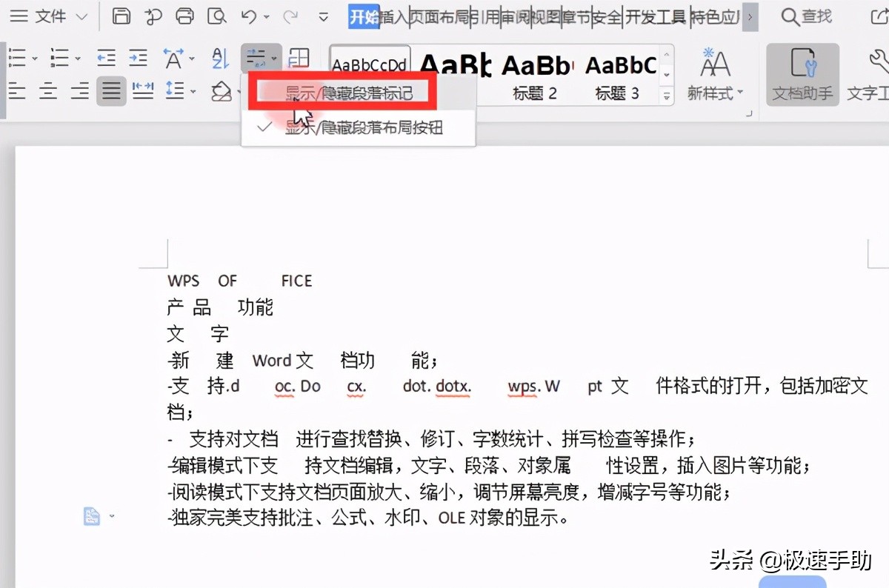Image resolution: width=889 pixels, height=588 pixels.
Task: Select 显示/隐藏段落标记 menu option
Action: pyautogui.click(x=349, y=93)
